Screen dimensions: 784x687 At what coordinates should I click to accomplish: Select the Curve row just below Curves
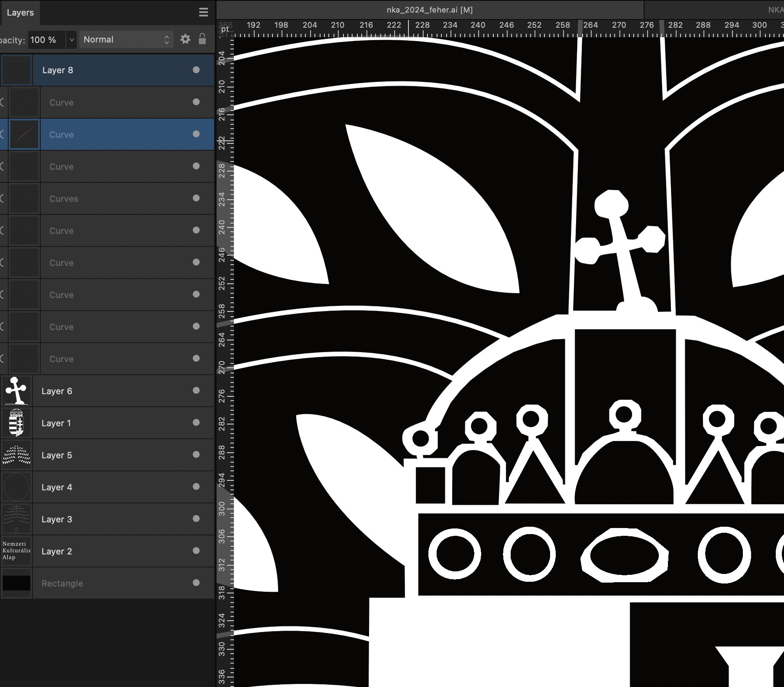[x=107, y=230]
